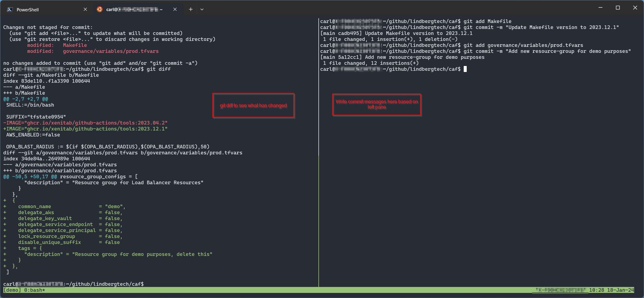644x298 pixels.
Task: Click the red 'git diff to see what has changed' box
Action: click(253, 105)
